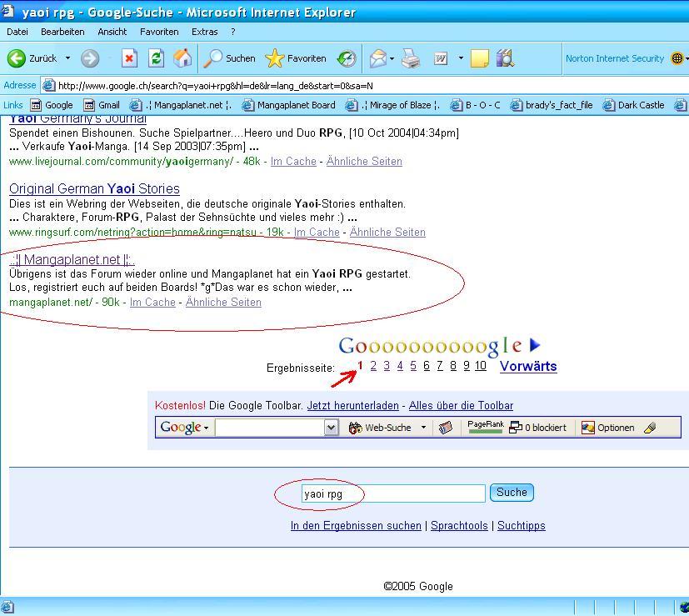Image resolution: width=689 pixels, height=616 pixels.
Task: Click the page icon in the address bar
Action: point(48,85)
